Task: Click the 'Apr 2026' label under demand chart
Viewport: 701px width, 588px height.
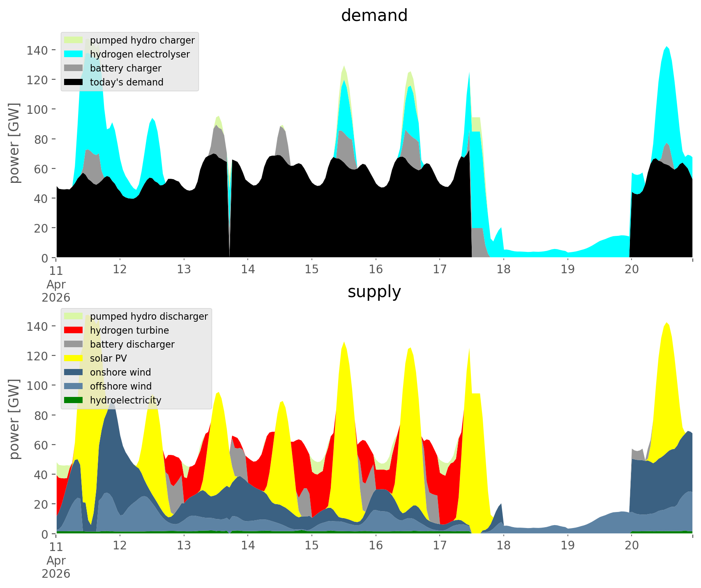Action: 56,291
